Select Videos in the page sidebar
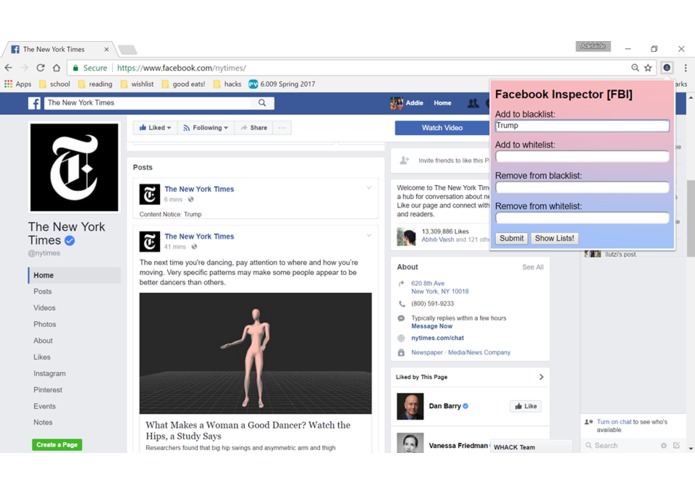 44,308
